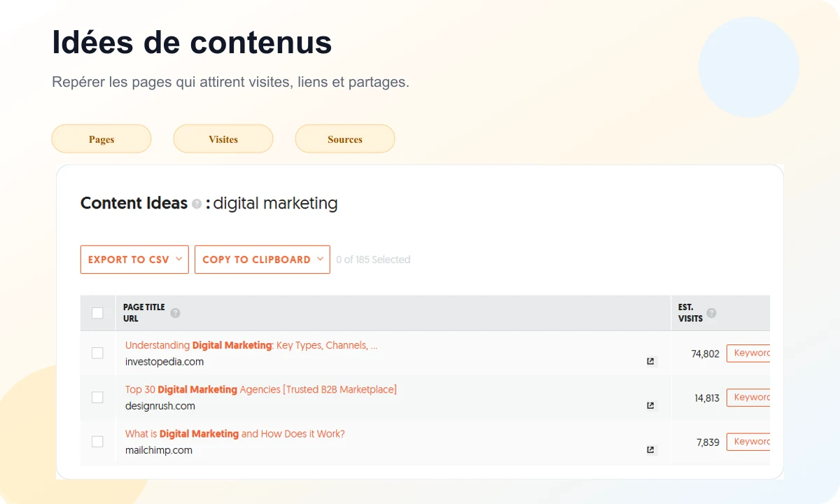Click the '0 of 185 Selected' text
840x504 pixels.
(x=373, y=260)
